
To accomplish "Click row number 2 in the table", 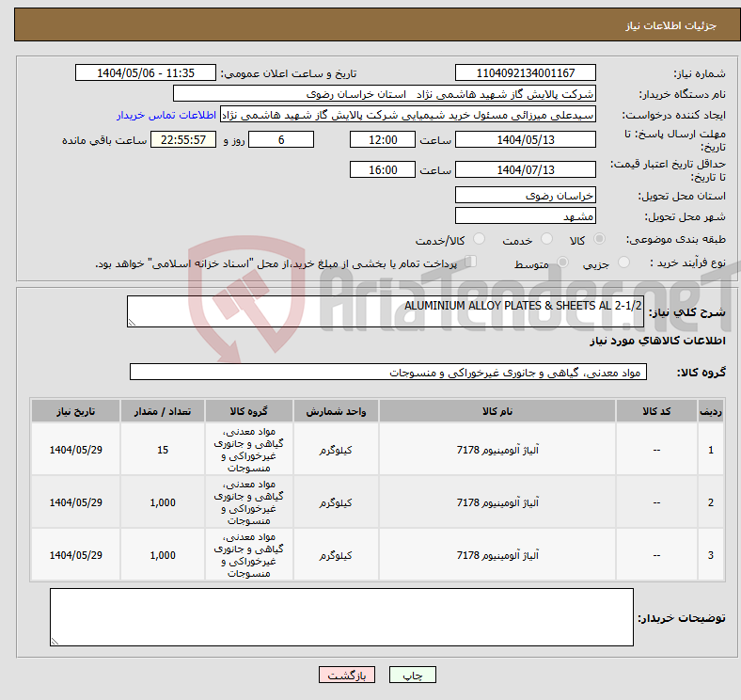I will (710, 502).
